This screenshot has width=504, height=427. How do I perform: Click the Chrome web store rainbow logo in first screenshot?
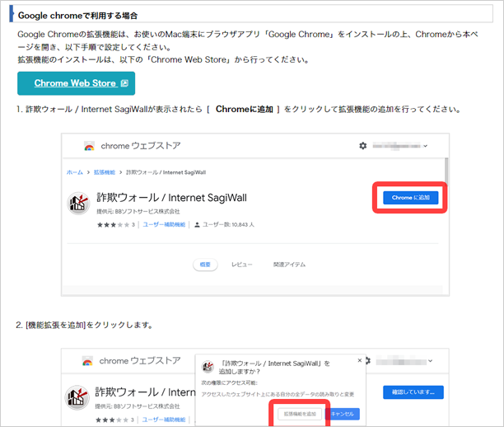[x=89, y=147]
